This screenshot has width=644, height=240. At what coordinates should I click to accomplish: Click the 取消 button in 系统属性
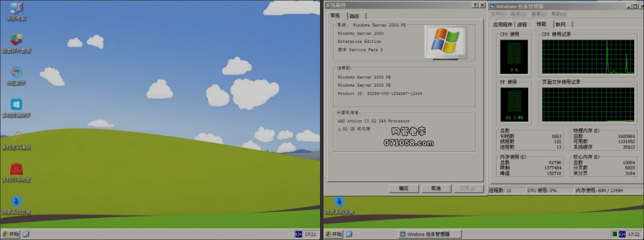coord(435,189)
